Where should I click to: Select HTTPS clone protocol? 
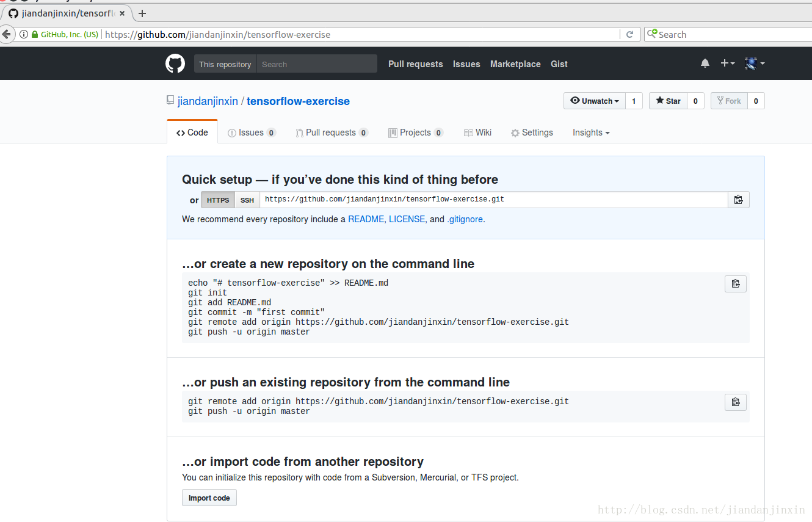pyautogui.click(x=218, y=200)
